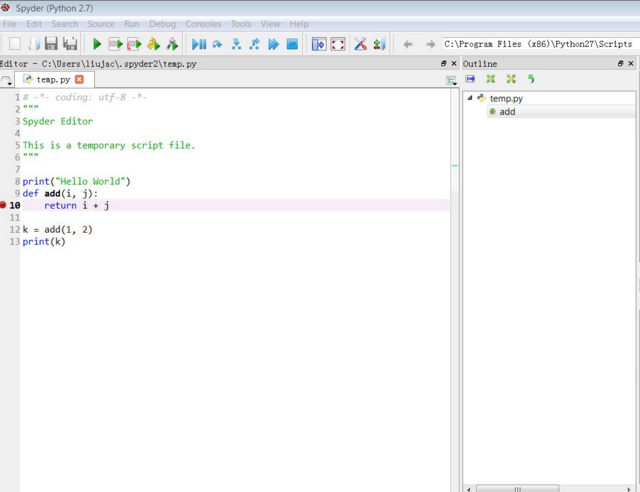This screenshot has width=640, height=492.
Task: Open the Edit menu
Action: coord(34,24)
